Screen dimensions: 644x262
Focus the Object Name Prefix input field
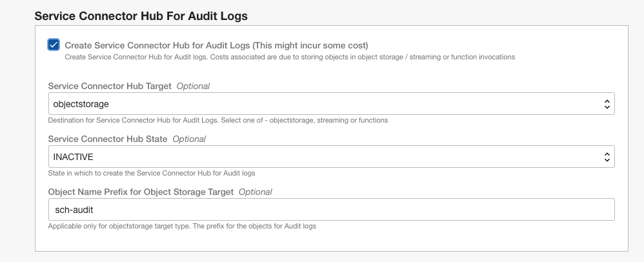[330, 209]
